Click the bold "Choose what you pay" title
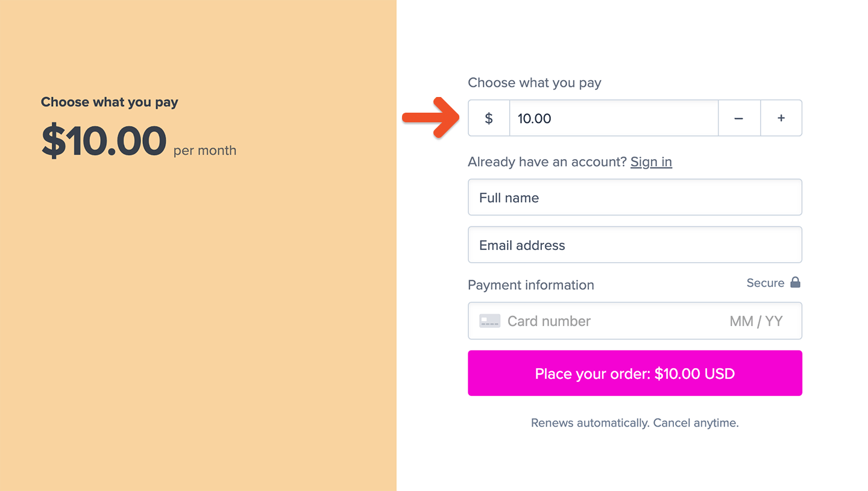The image size is (868, 491). [x=110, y=102]
